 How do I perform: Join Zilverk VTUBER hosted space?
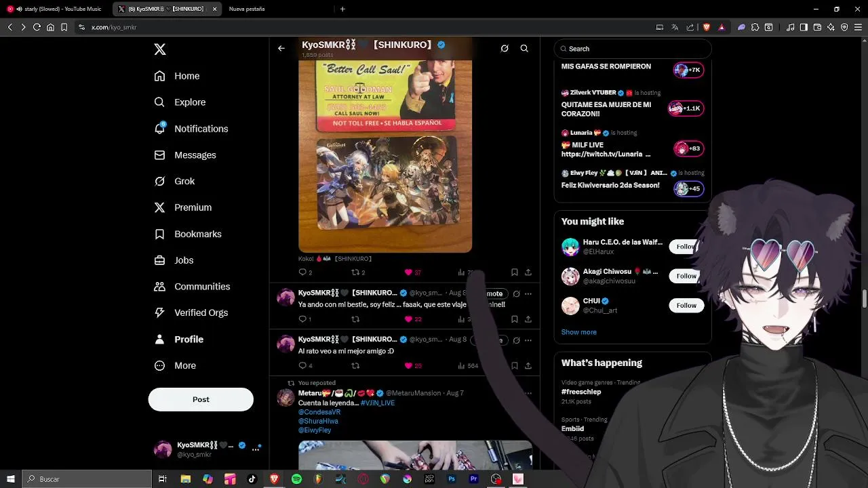[686, 108]
